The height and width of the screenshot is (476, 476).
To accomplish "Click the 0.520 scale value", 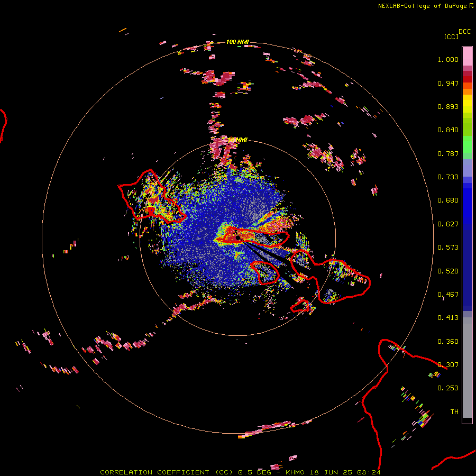I will click(448, 271).
